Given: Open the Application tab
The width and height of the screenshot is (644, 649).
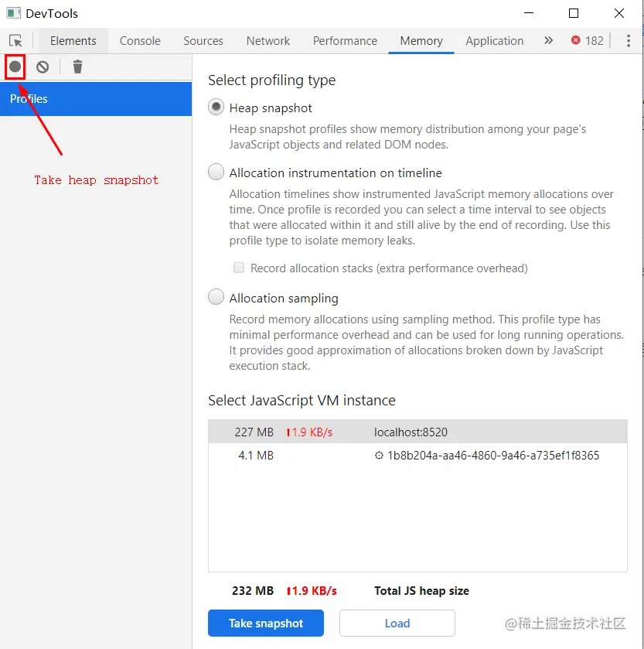Looking at the screenshot, I should (494, 40).
